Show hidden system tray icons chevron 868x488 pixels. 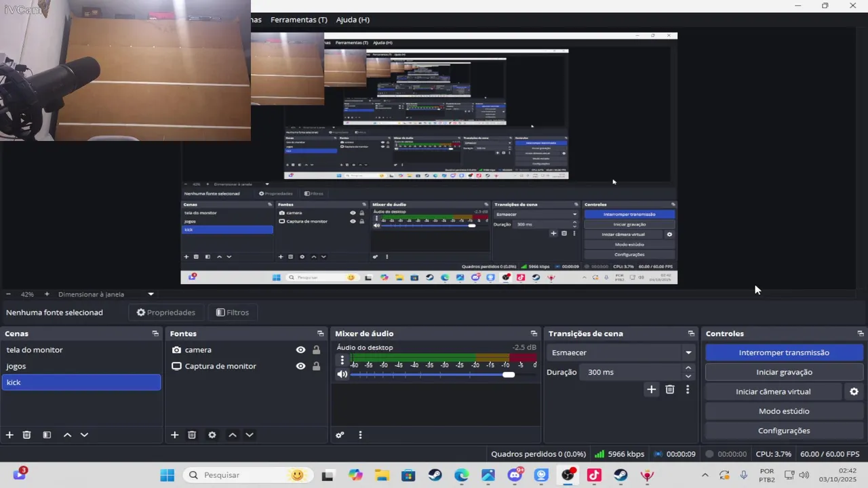click(705, 475)
